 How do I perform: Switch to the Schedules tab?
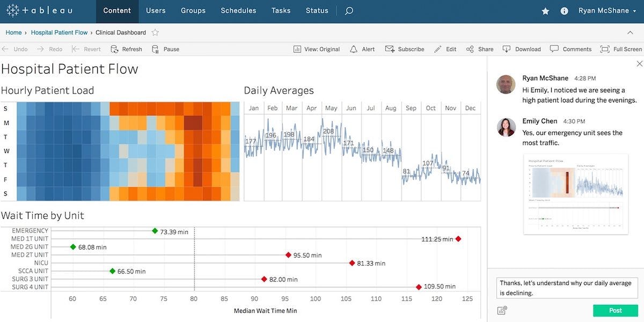238,10
